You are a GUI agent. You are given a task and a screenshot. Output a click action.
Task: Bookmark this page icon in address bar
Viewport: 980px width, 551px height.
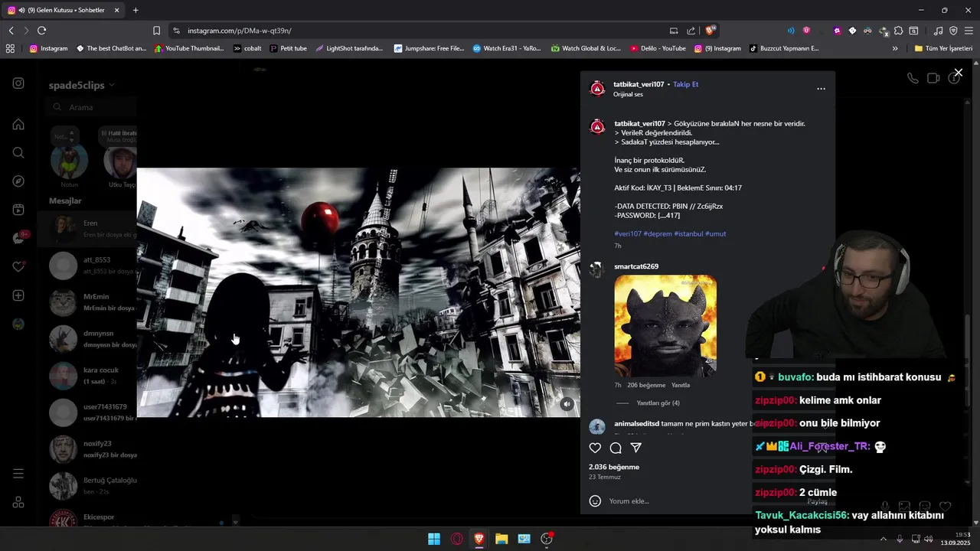[x=156, y=31]
